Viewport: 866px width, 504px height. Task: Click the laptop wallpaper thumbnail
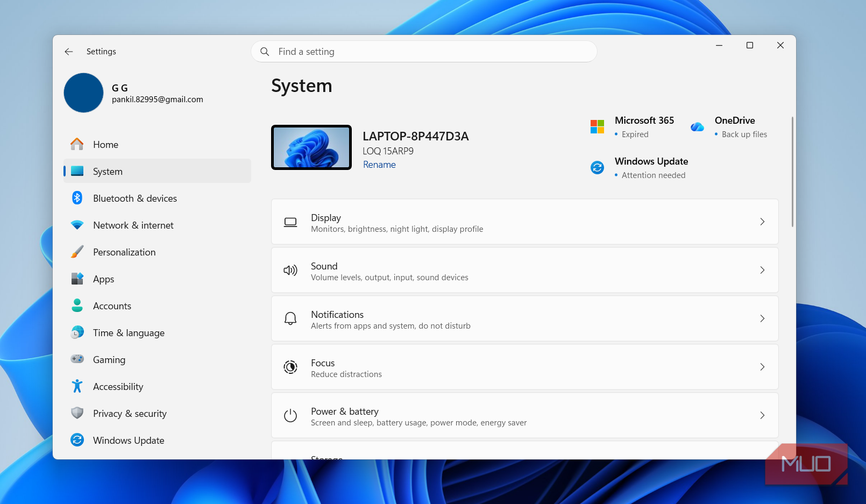311,147
